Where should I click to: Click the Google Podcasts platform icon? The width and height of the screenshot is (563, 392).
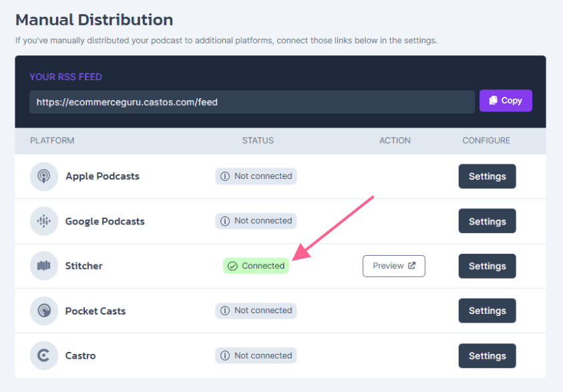click(x=44, y=221)
